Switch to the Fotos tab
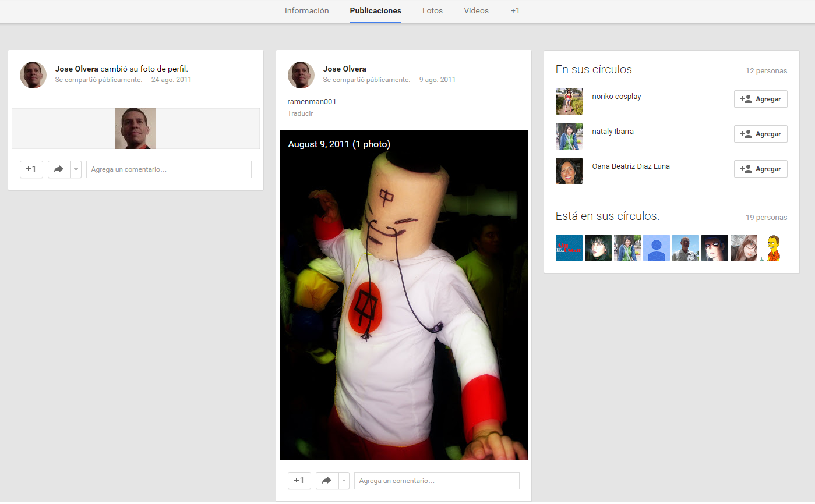The image size is (815, 504). click(x=432, y=10)
